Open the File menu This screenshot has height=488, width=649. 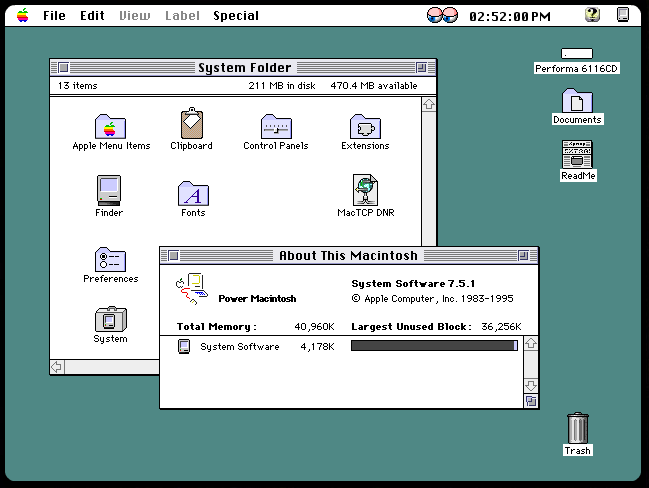click(x=54, y=16)
